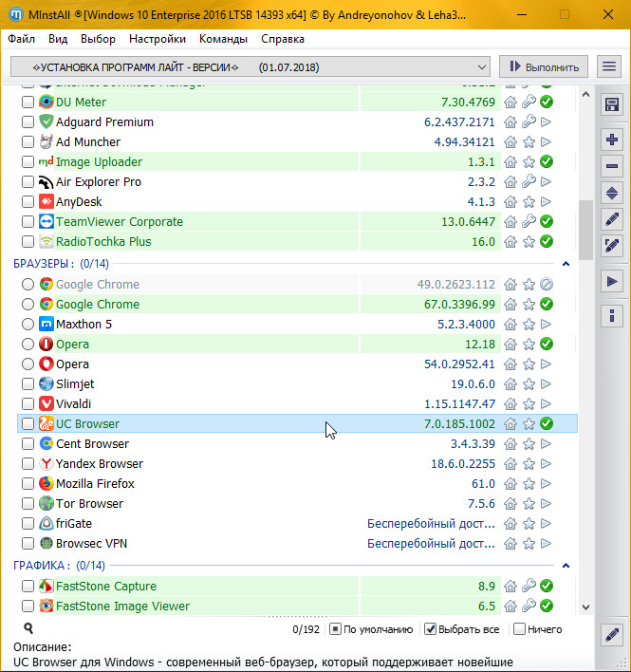
Task: Click the ГРАФИКА: (0/14) group header
Action: pos(59,566)
